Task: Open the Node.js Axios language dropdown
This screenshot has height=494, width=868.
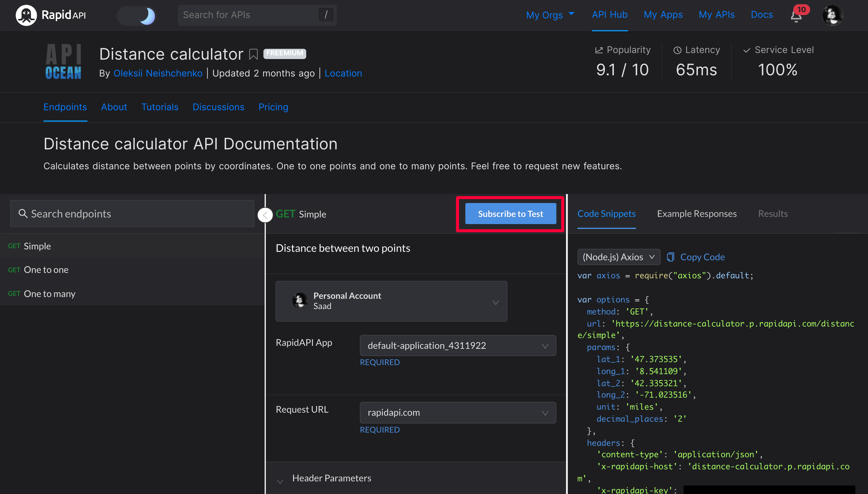Action: [618, 257]
